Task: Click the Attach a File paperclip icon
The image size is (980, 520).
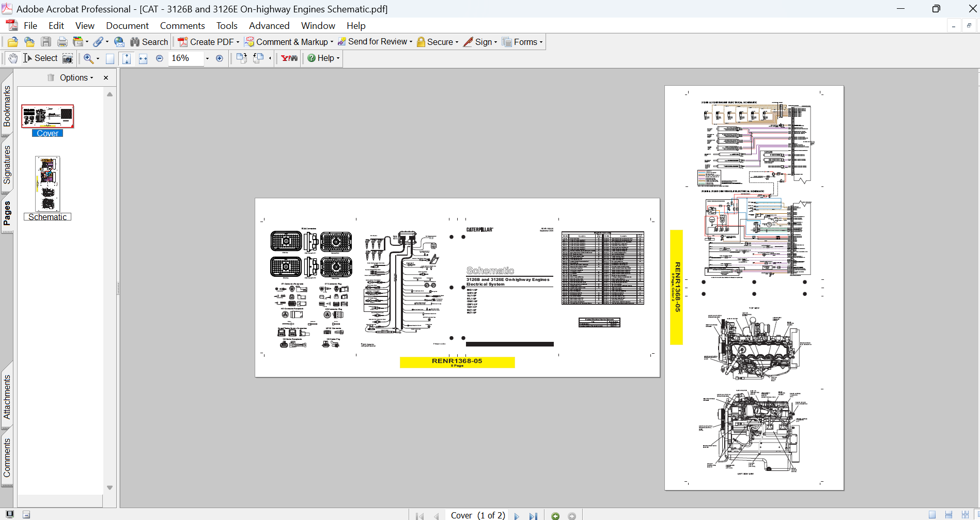Action: pyautogui.click(x=98, y=42)
